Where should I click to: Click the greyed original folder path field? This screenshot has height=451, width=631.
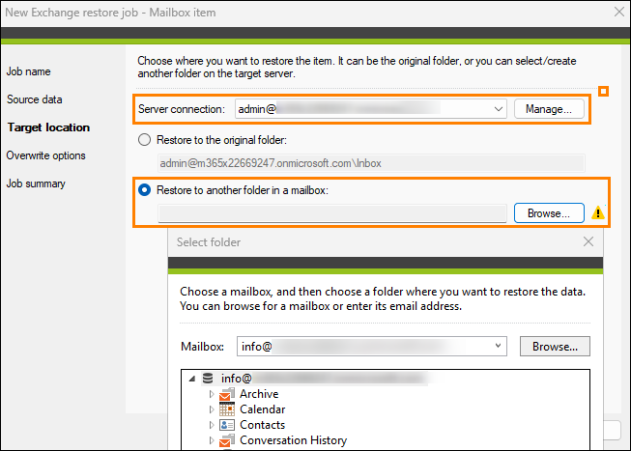coord(371,163)
